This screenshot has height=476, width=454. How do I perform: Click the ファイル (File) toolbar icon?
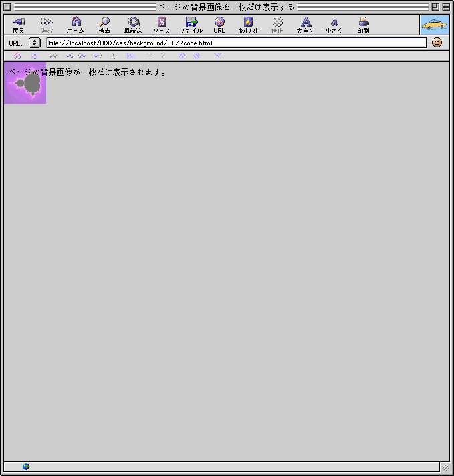[x=191, y=25]
